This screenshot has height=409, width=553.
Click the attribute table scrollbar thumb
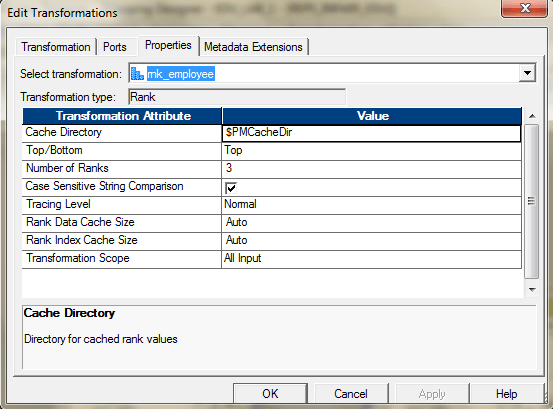532,201
